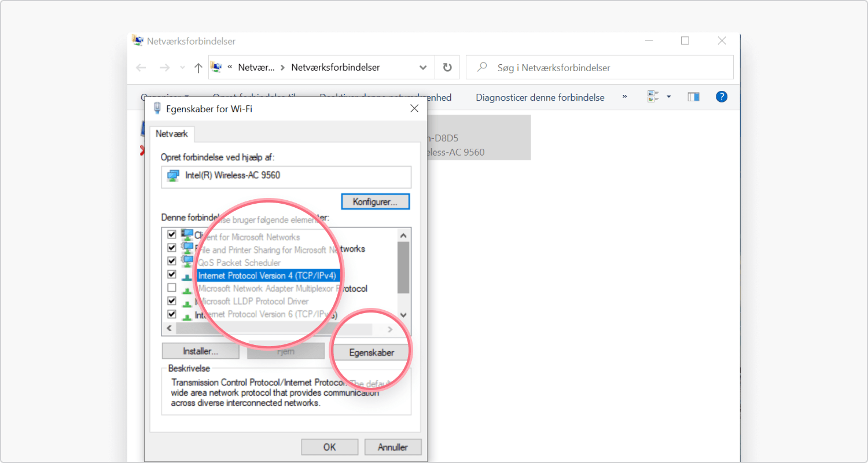
Task: Click the Netvær... breadcrumb segment
Action: pos(256,67)
